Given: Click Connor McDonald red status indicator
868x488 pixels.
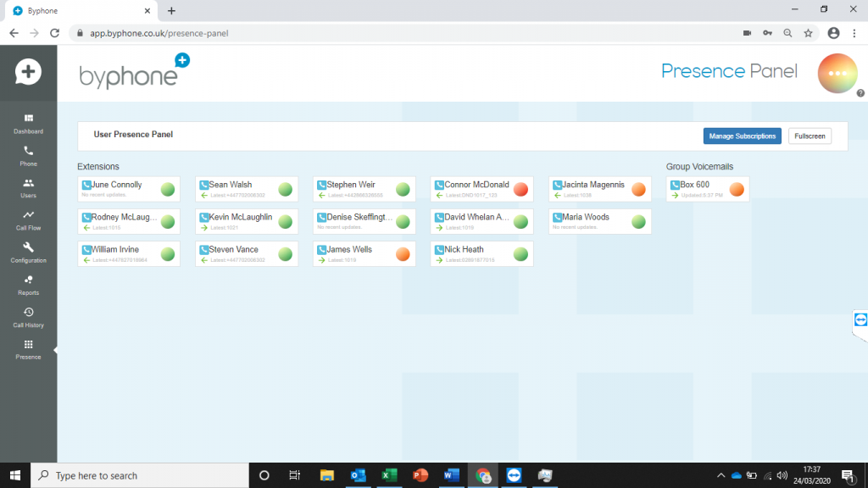Looking at the screenshot, I should tap(521, 189).
